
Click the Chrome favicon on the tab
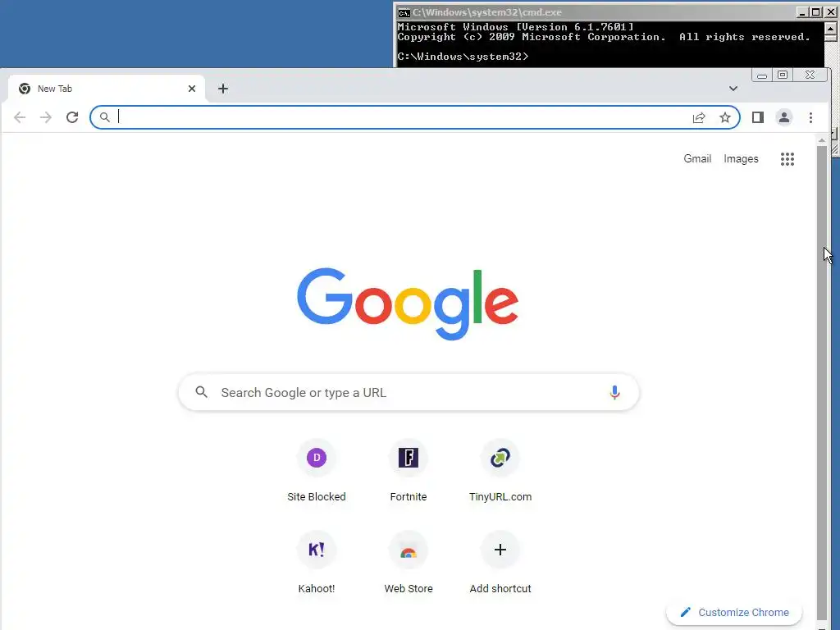click(x=24, y=89)
